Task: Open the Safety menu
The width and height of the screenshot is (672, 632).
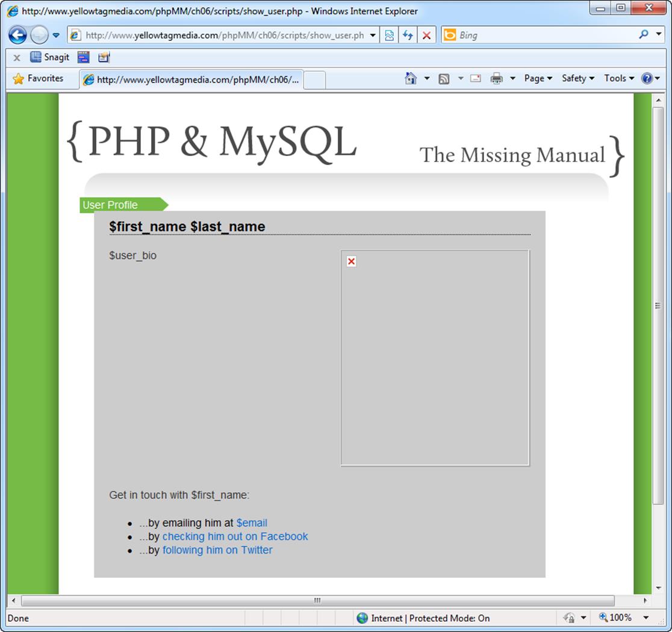Action: coord(577,78)
